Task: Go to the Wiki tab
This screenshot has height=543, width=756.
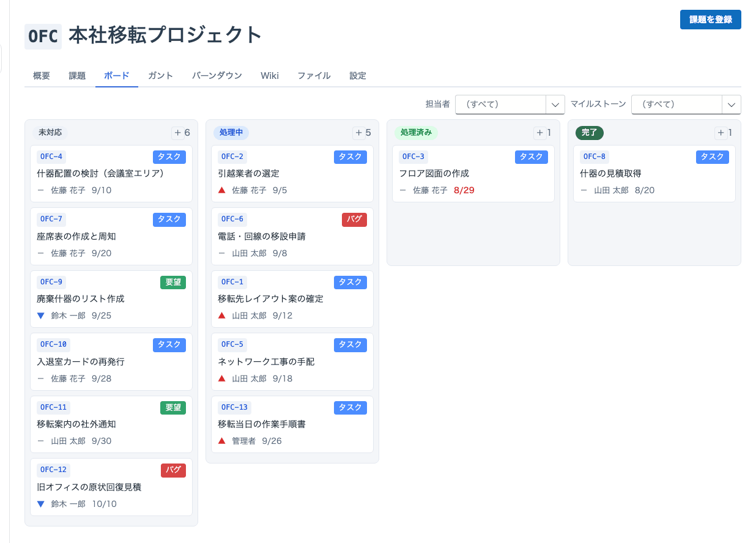Action: [270, 76]
